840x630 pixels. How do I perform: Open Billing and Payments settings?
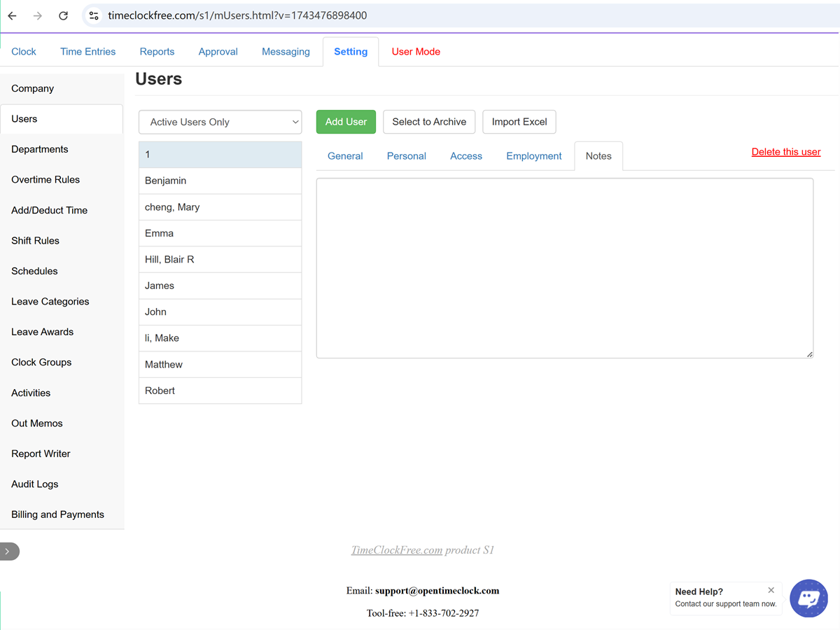(62, 514)
